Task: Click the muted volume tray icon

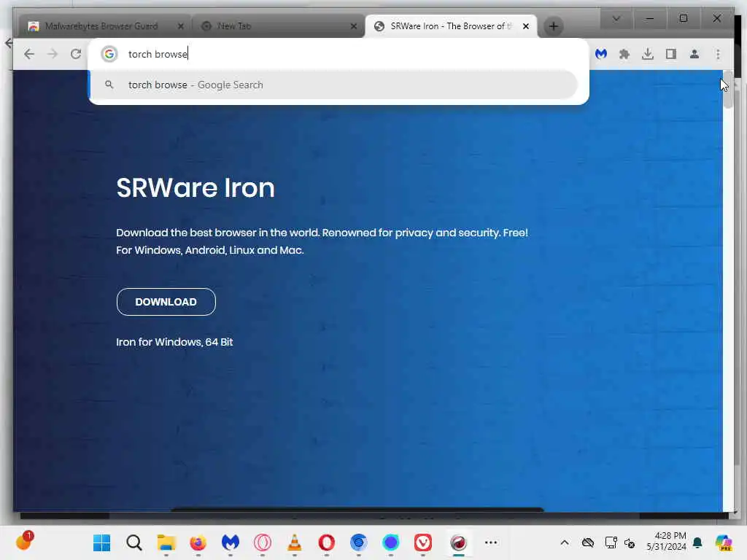Action: (x=630, y=542)
